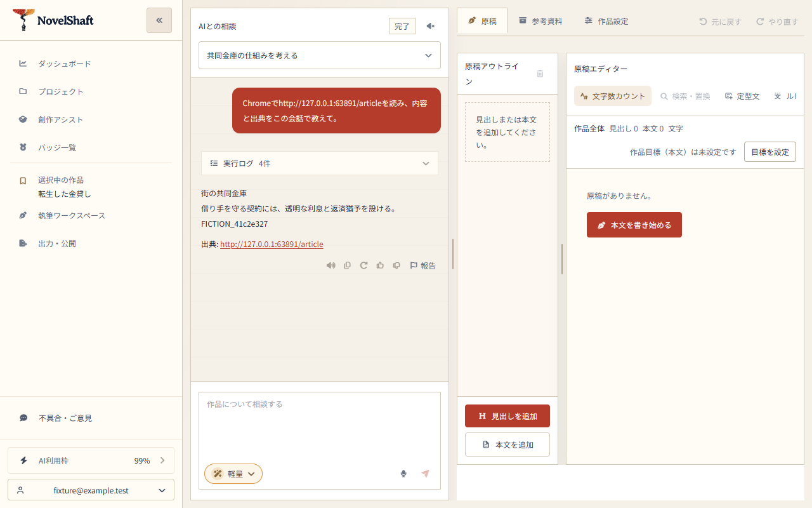Collapse the sidebar with double-chevron button
This screenshot has height=508, width=812.
pos(159,20)
